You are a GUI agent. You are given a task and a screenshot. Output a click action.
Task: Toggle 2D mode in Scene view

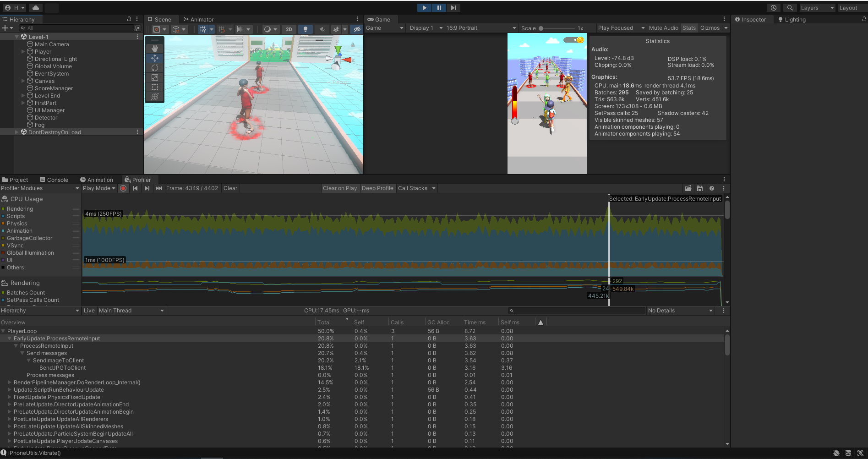(x=289, y=29)
